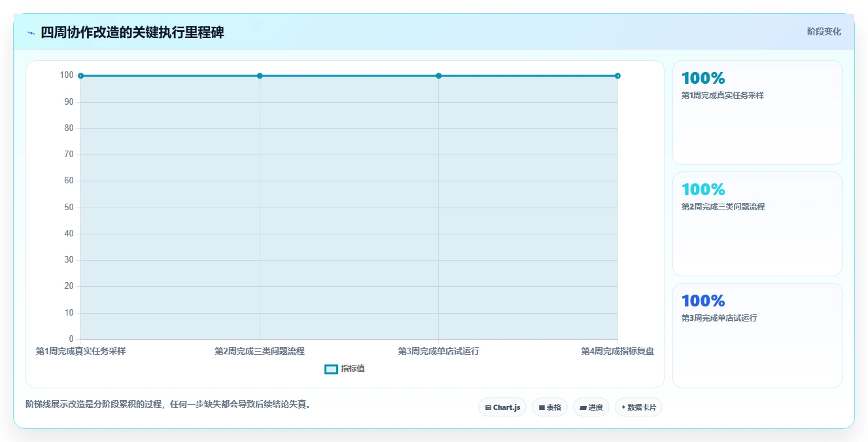Click the 数据卡片 tag pill

(638, 407)
